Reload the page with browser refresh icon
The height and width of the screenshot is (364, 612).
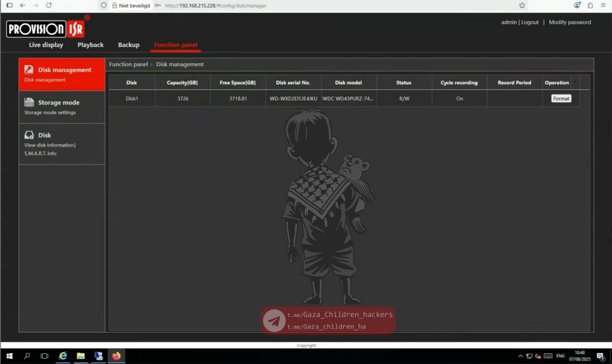[49, 5]
